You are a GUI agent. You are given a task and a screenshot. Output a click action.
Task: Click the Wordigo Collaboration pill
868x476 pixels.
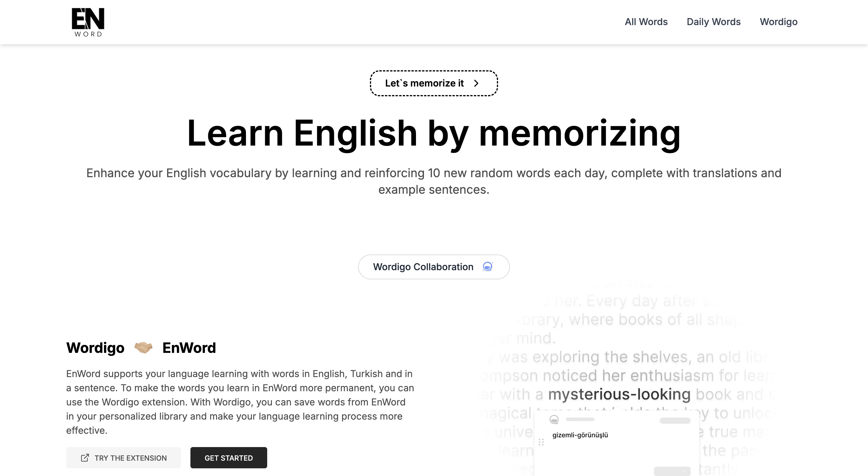434,267
